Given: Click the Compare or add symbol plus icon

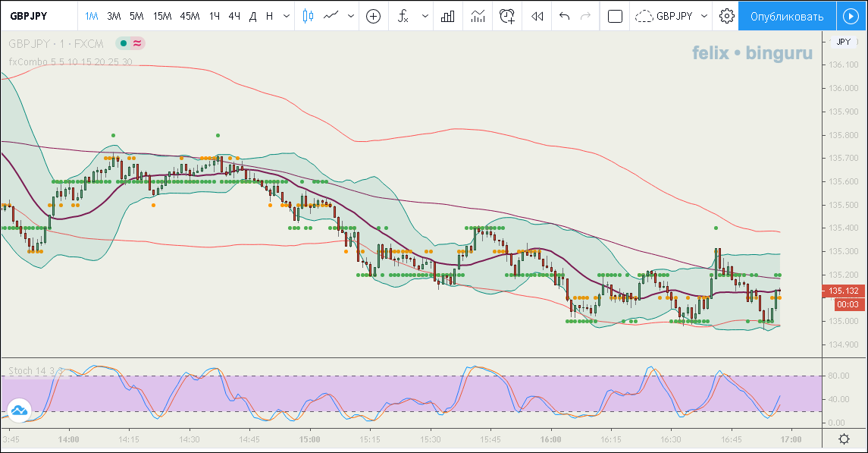Looking at the screenshot, I should 372,16.
